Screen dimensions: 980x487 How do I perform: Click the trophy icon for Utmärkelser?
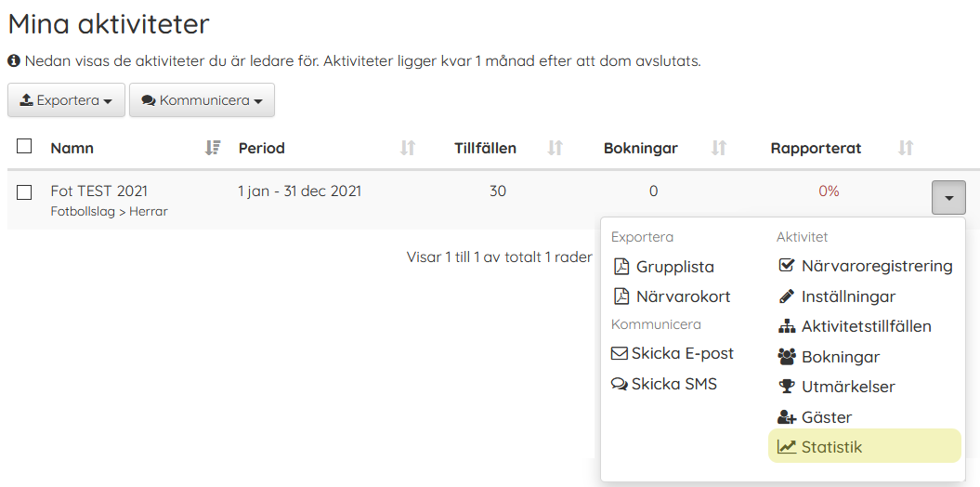[x=786, y=387]
